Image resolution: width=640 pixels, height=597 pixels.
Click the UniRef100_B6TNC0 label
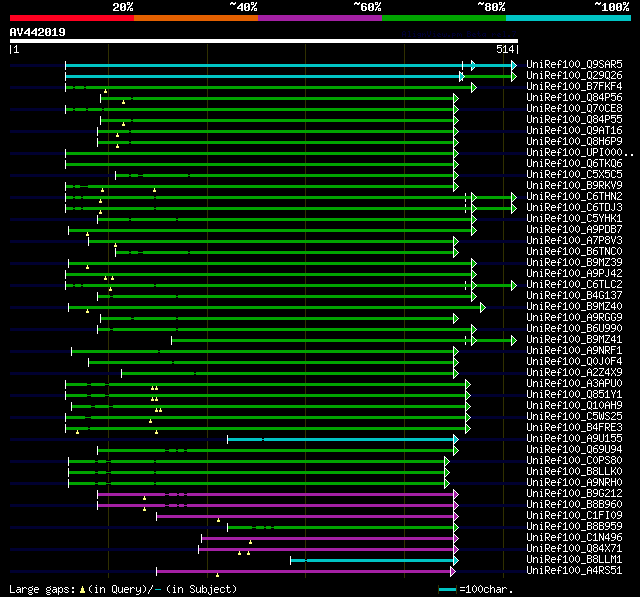pos(574,252)
